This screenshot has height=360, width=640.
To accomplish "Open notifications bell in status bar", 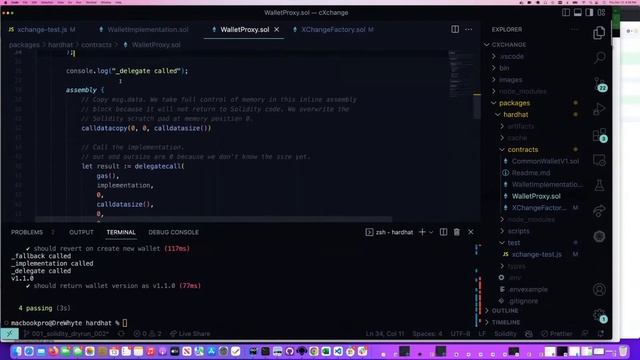I will (x=601, y=333).
